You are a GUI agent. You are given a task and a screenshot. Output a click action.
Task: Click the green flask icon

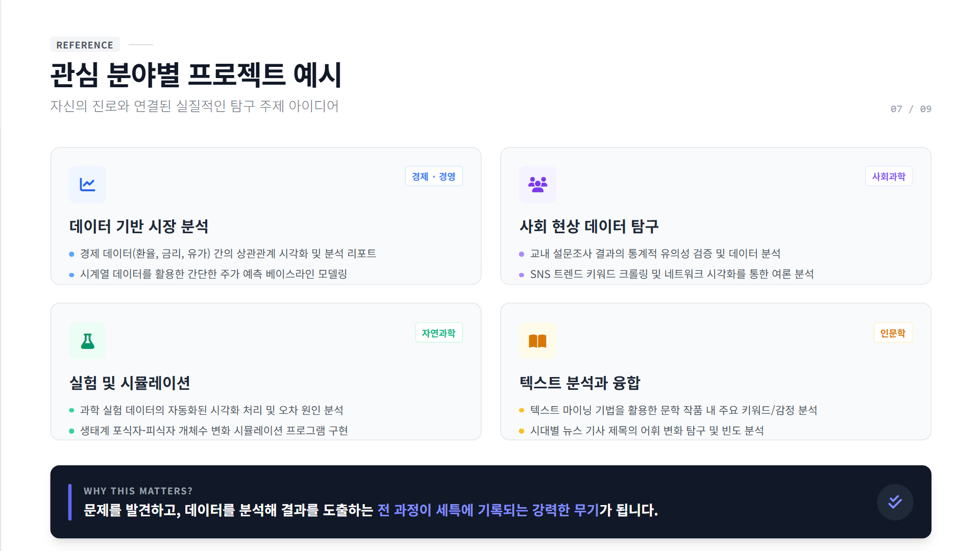[x=87, y=341]
